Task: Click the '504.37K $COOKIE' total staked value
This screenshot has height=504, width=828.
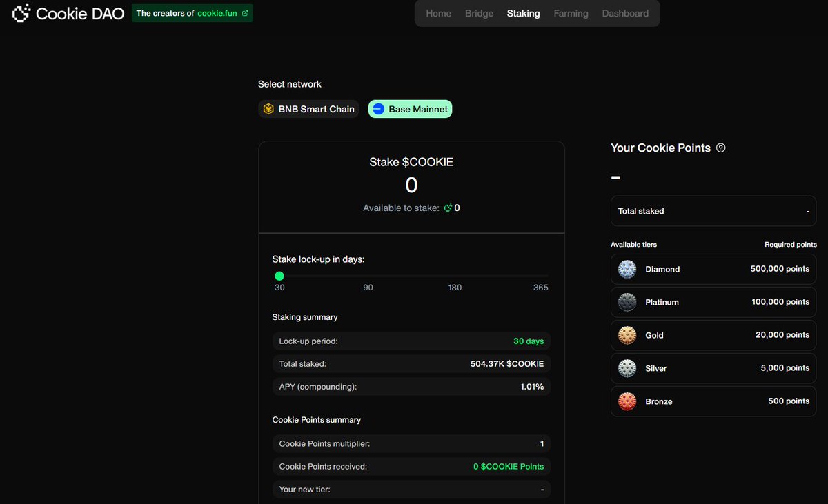Action: tap(507, 363)
